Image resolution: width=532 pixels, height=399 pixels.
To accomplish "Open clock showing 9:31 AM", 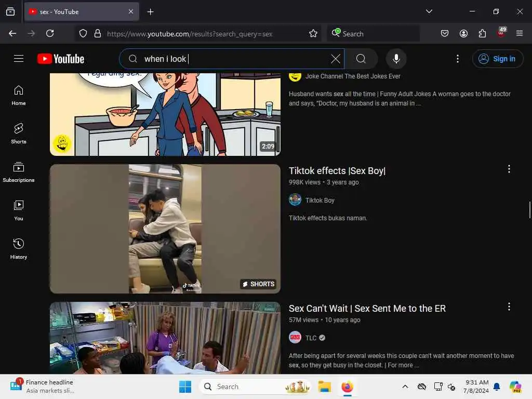I will [476, 387].
